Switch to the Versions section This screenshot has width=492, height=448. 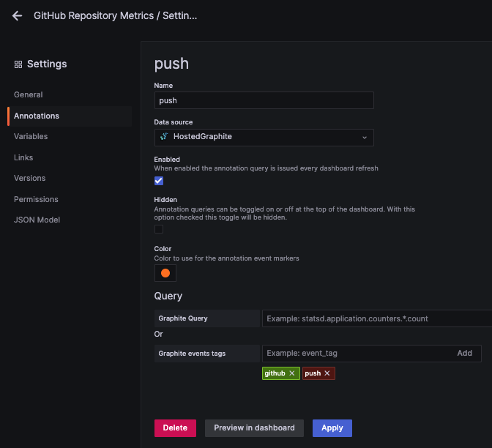coord(30,178)
